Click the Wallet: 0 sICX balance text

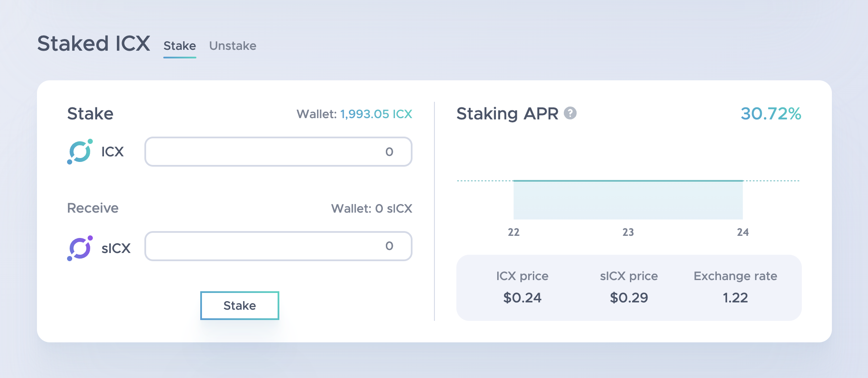click(x=371, y=209)
